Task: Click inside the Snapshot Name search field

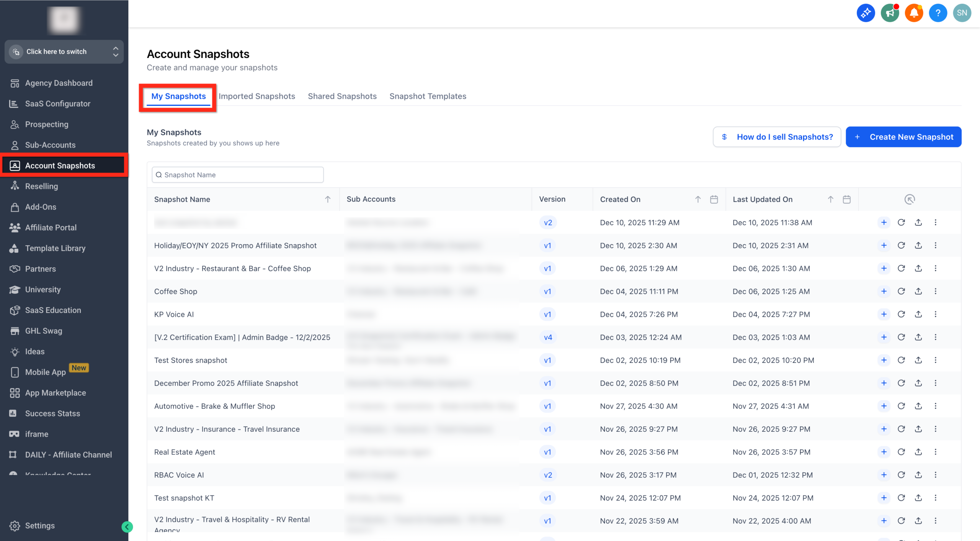Action: click(x=237, y=175)
